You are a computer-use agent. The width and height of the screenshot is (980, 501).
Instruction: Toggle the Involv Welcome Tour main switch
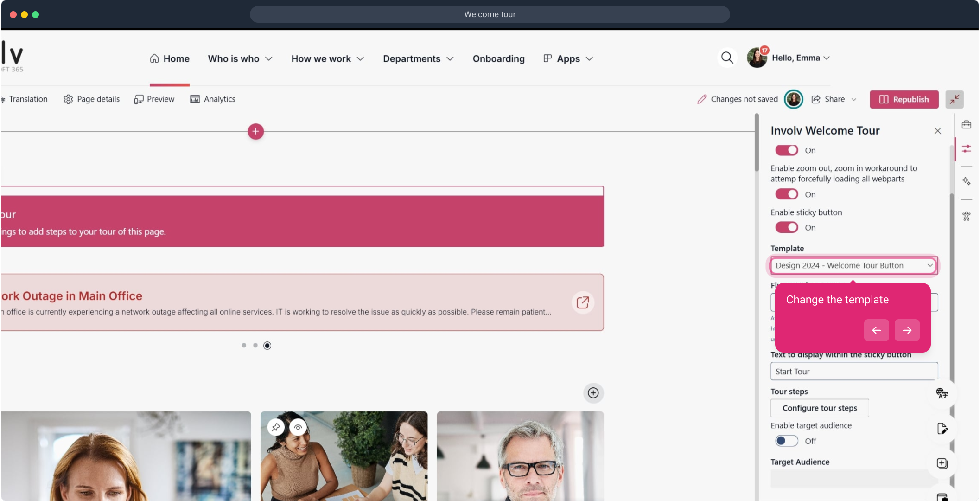click(786, 150)
